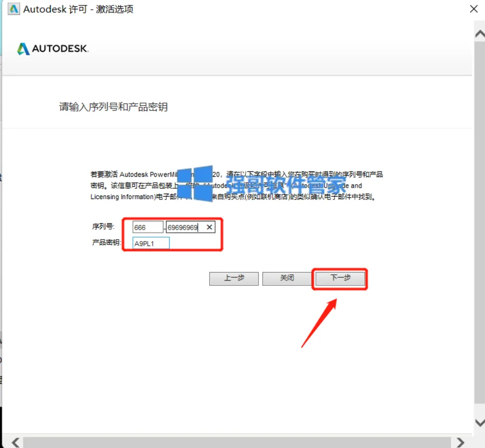Click the Licensing Information text line

tap(233, 197)
